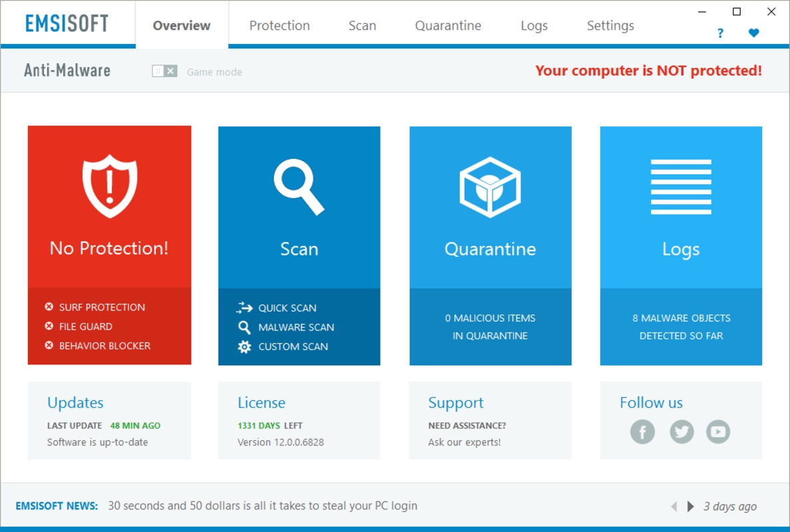This screenshot has width=790, height=532.
Task: Click the Malware Scan magnifier icon
Action: [x=244, y=327]
